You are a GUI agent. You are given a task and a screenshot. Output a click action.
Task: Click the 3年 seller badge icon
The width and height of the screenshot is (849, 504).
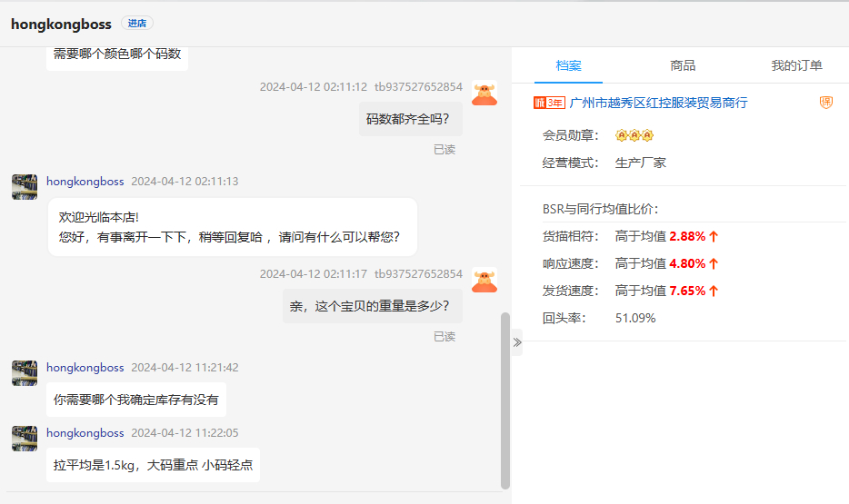(x=549, y=103)
